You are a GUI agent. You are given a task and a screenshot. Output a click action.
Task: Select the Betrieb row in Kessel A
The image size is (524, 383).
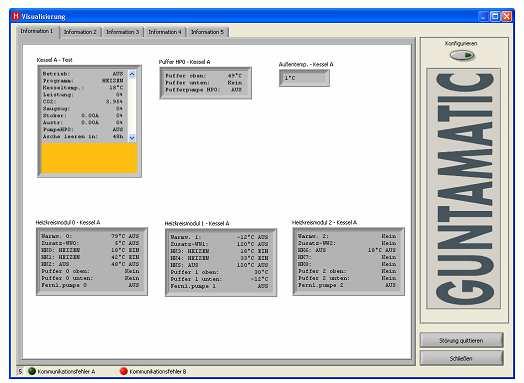click(x=83, y=74)
